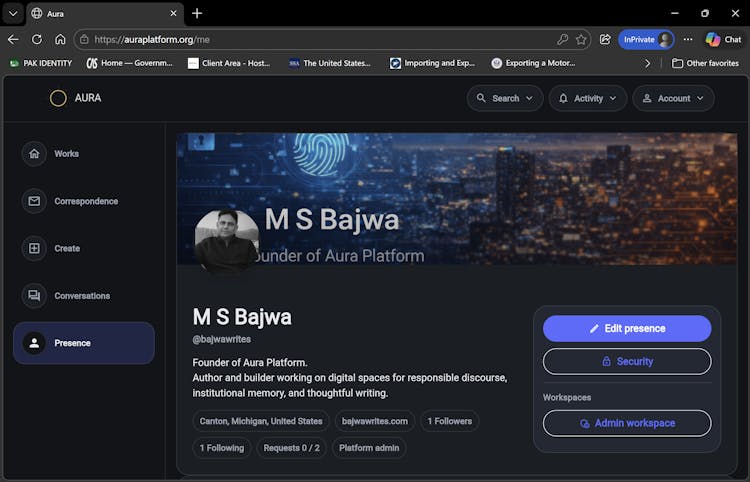The image size is (750, 482).
Task: Open the browser tab list chevron
Action: coord(13,13)
